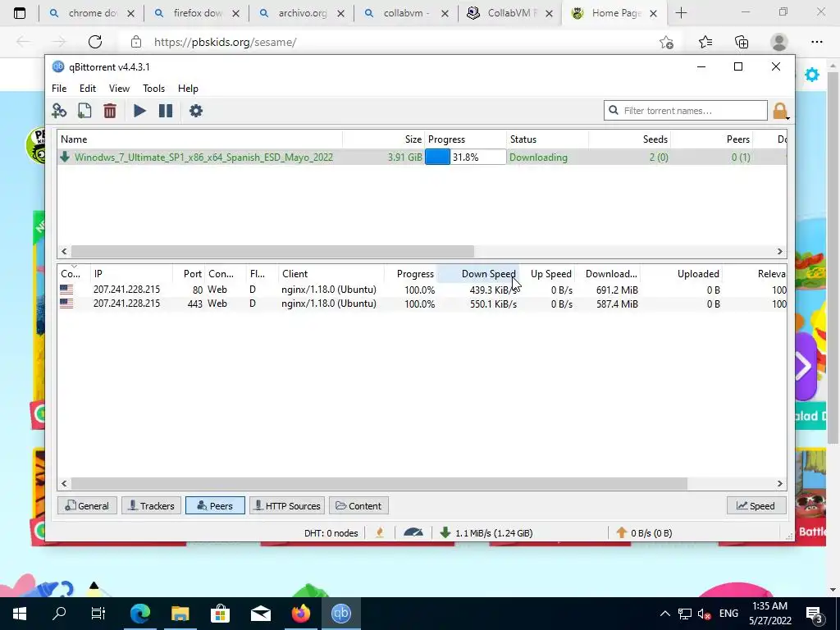The width and height of the screenshot is (840, 630).
Task: Sort torrents by Name column header
Action: click(x=200, y=139)
